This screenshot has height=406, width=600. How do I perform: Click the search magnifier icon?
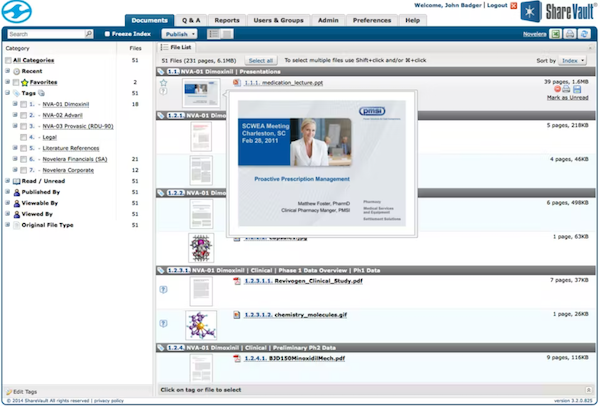[x=89, y=34]
